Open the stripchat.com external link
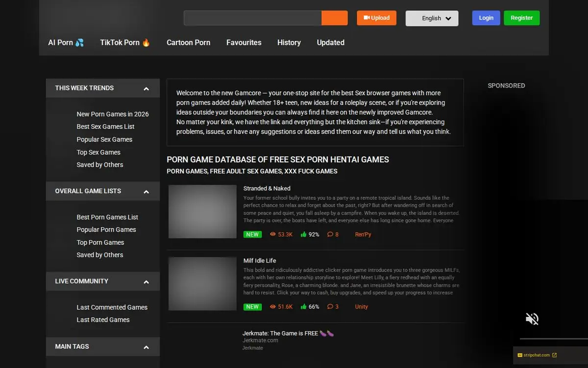 coord(537,355)
